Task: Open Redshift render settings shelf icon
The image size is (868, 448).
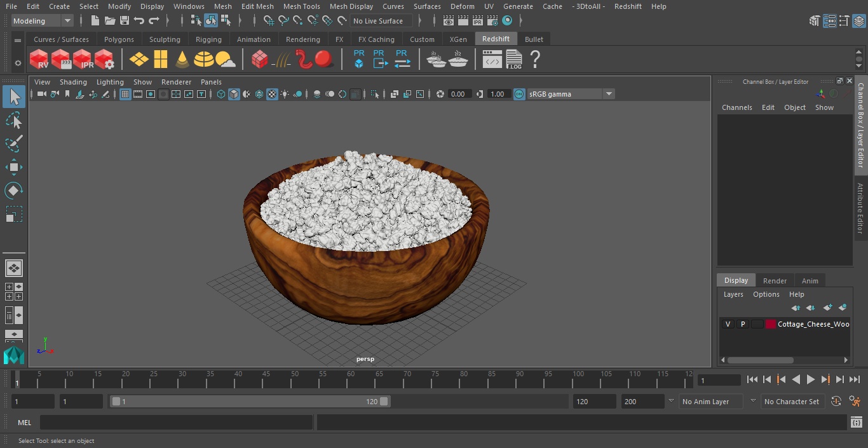Action: [104, 60]
